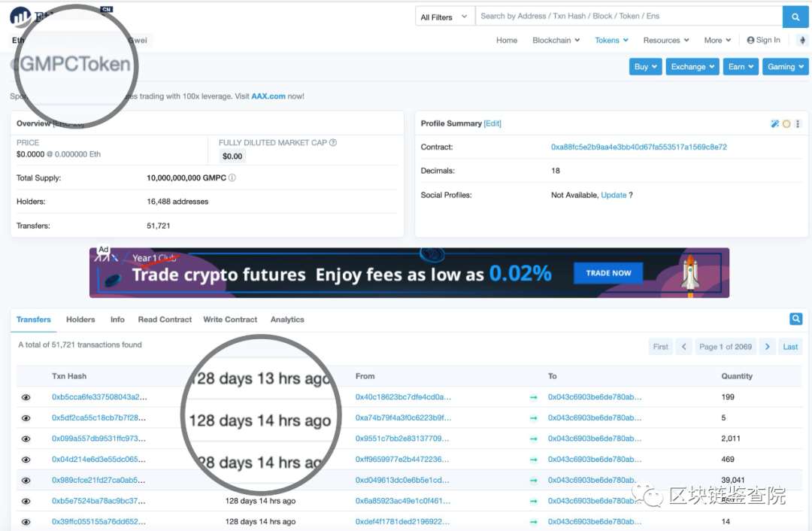Open the Gaming dropdown button

click(785, 66)
